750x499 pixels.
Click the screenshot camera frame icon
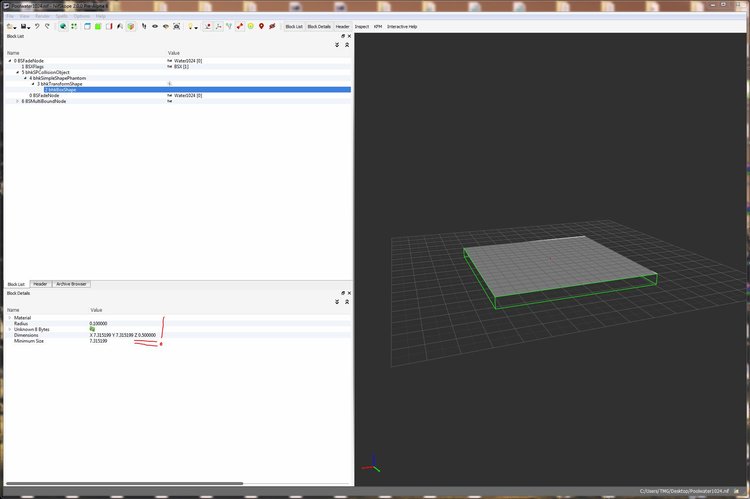pos(176,26)
